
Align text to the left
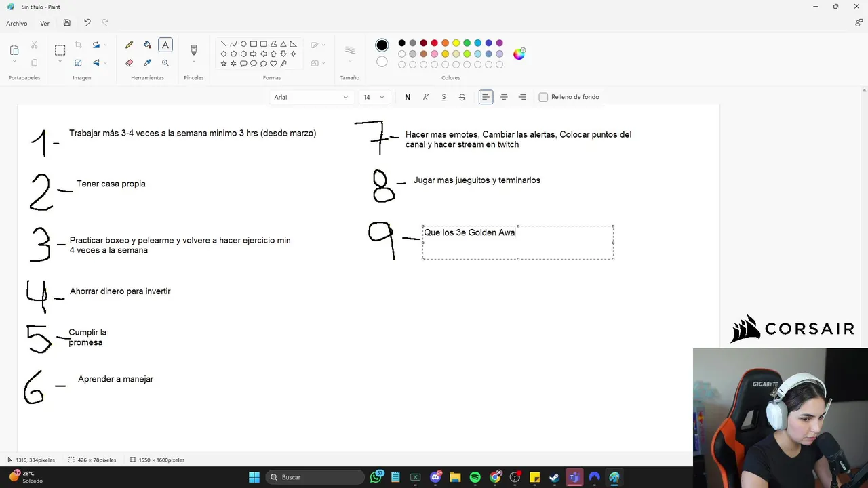(x=486, y=97)
